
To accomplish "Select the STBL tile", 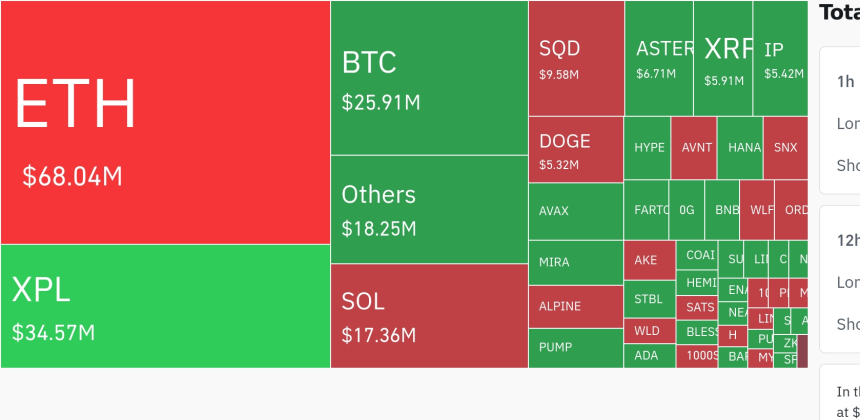I will 649,299.
